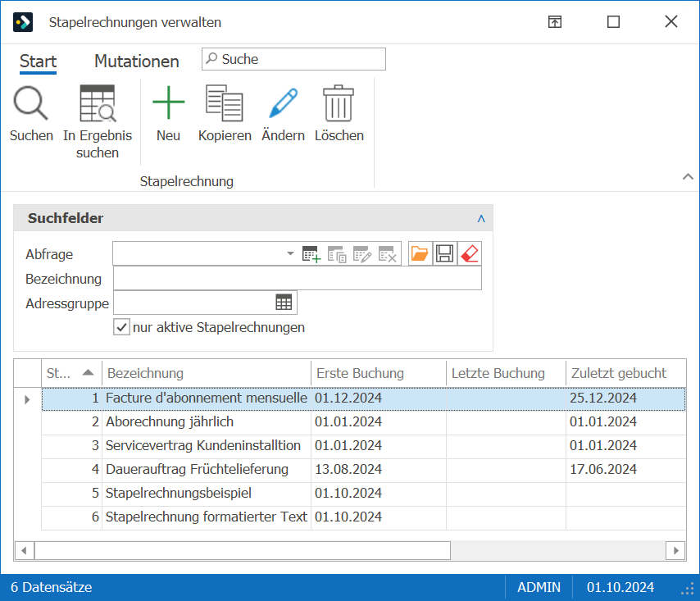The width and height of the screenshot is (700, 601).
Task: Select Stapelrechnung formatierter Text row
Action: tap(364, 517)
